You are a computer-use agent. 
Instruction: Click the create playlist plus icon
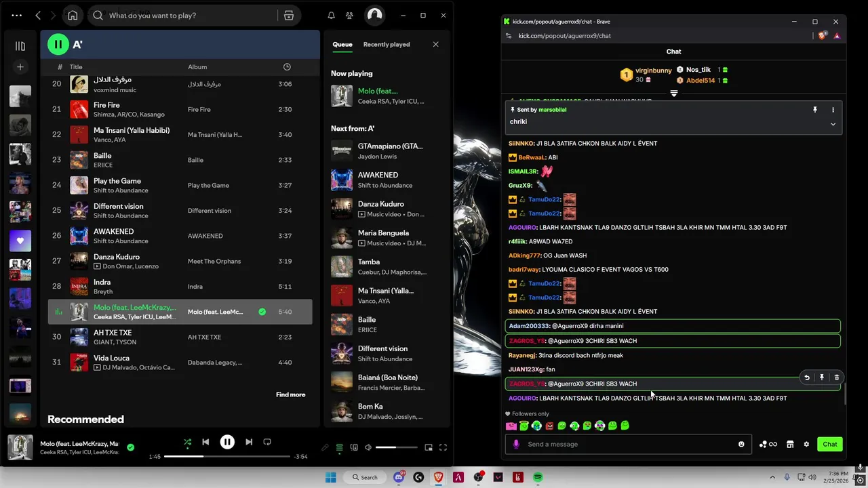[x=20, y=66]
